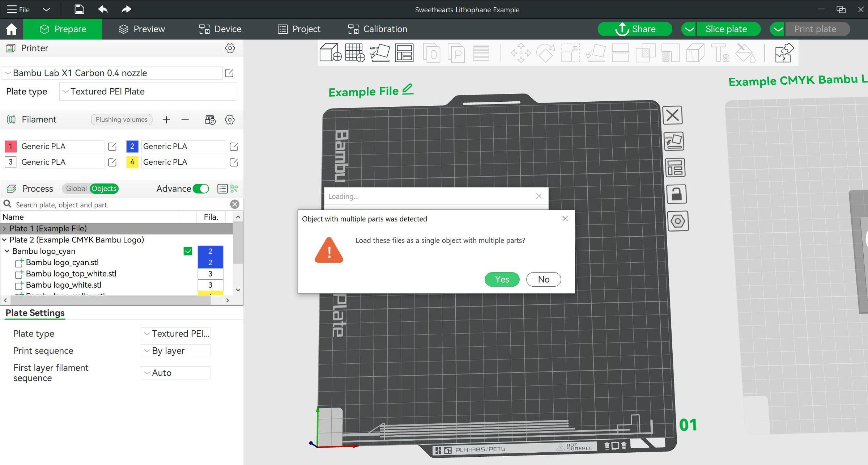Uncheck the Bambu logo_cyan printable checkbox

point(188,251)
